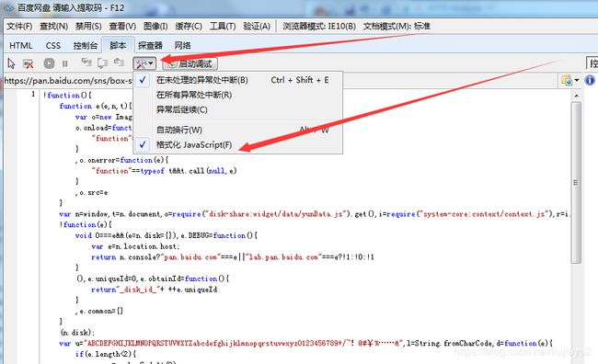This screenshot has width=598, height=364.
Task: Click the 'if(e.length<2){' code line
Action: click(106, 354)
